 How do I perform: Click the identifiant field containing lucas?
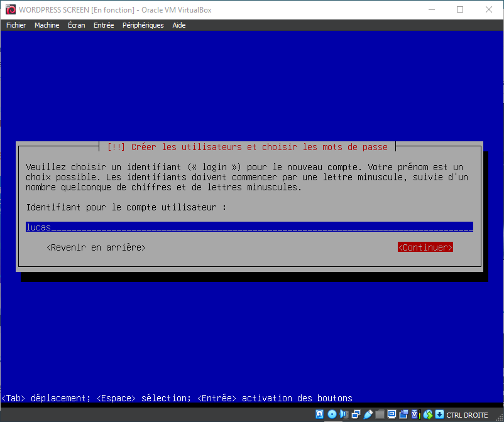coord(249,227)
